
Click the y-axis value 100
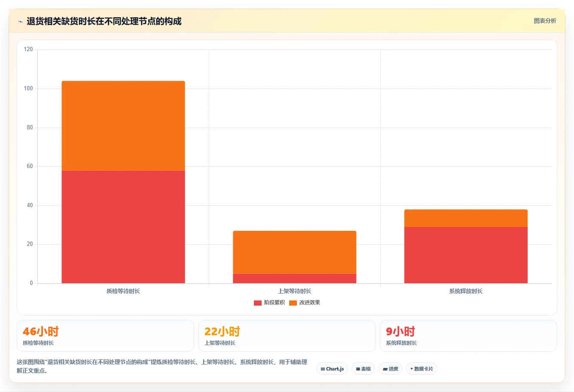pyautogui.click(x=28, y=89)
